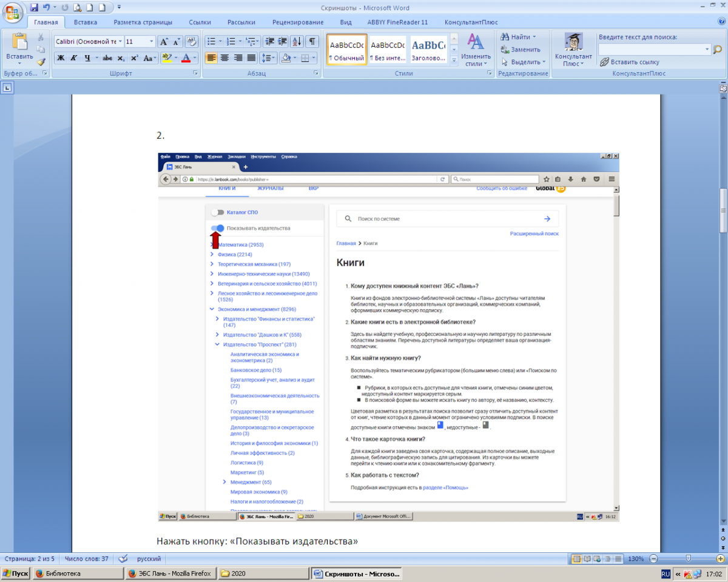The width and height of the screenshot is (728, 582).
Task: Apply superscript formatting
Action: 134,58
